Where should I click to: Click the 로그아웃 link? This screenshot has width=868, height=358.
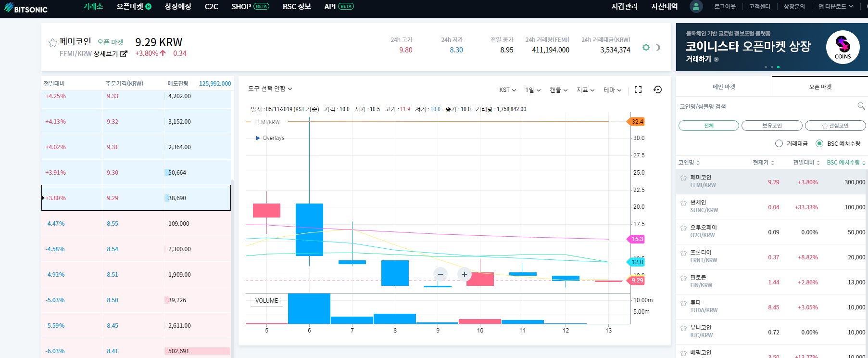(x=725, y=6)
